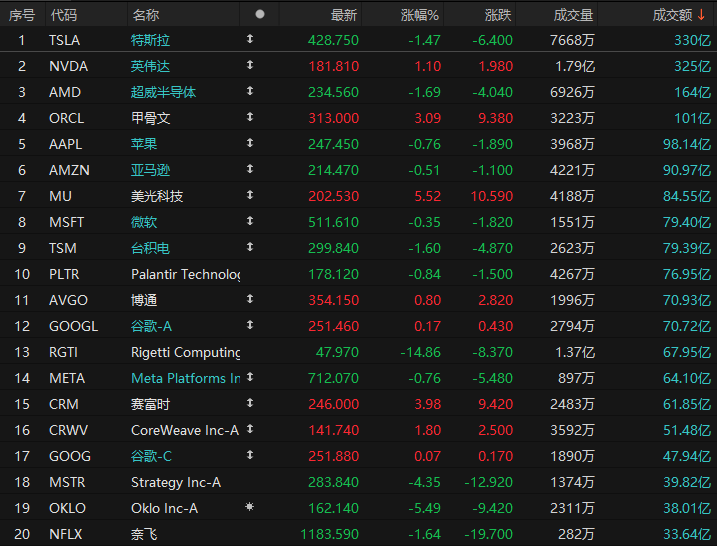
Task: Click the up-down marker icon in AMD row
Action: tap(250, 91)
